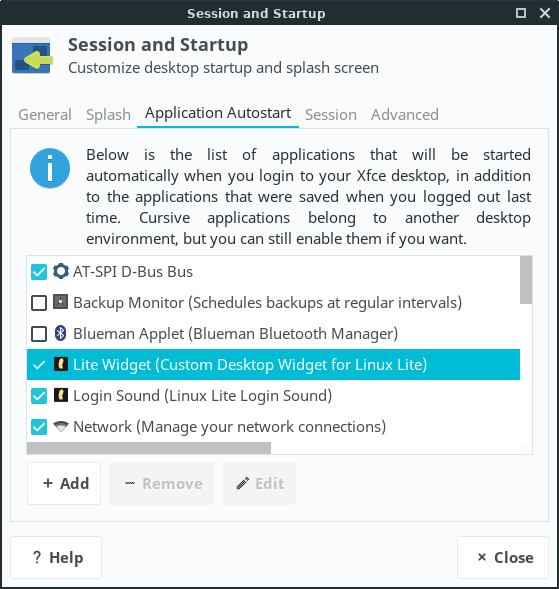Click the Backup Monitor app icon

pyautogui.click(x=60, y=302)
